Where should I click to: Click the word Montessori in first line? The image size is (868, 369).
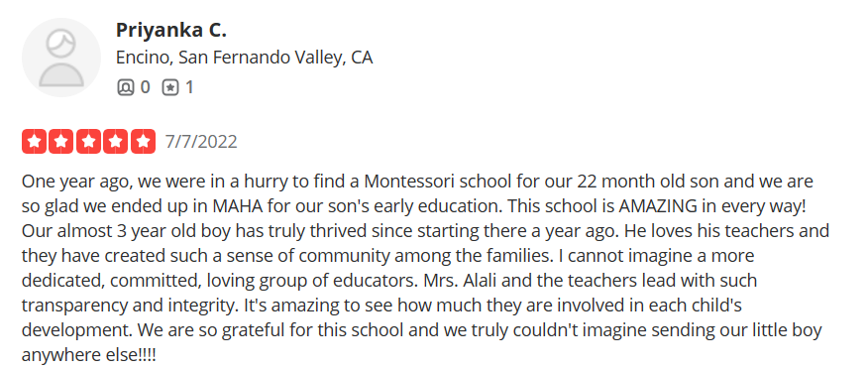coord(411,182)
